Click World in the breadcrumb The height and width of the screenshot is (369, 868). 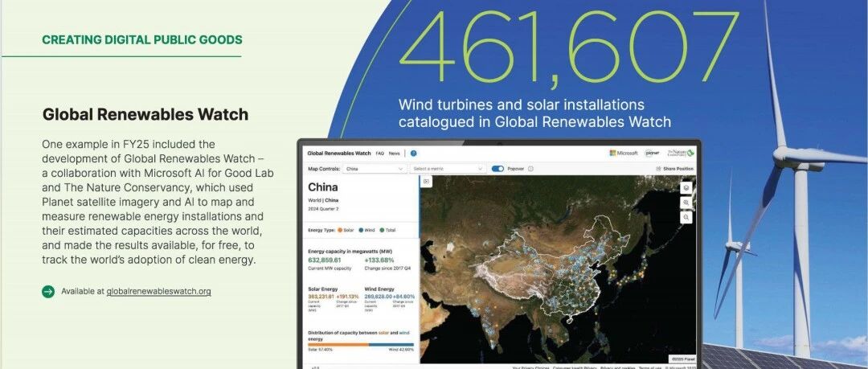(x=315, y=200)
